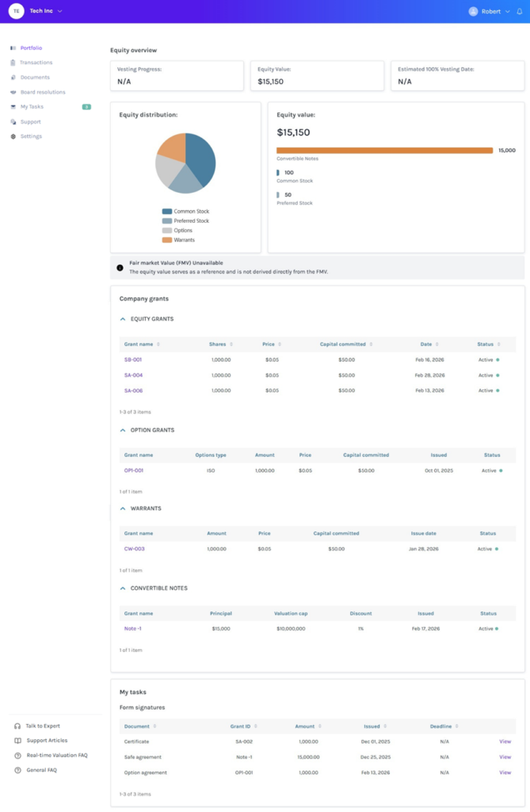
Task: Click the Support Articles book icon
Action: pos(17,741)
